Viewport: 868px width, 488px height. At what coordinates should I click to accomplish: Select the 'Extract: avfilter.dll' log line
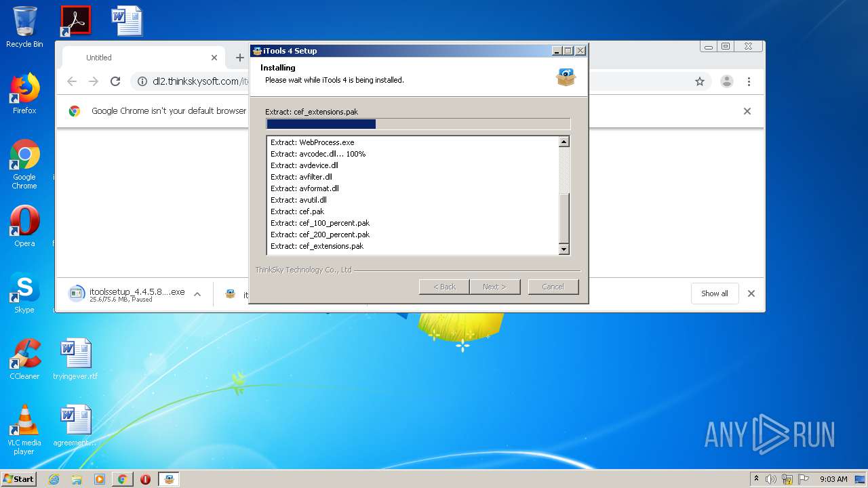(301, 177)
